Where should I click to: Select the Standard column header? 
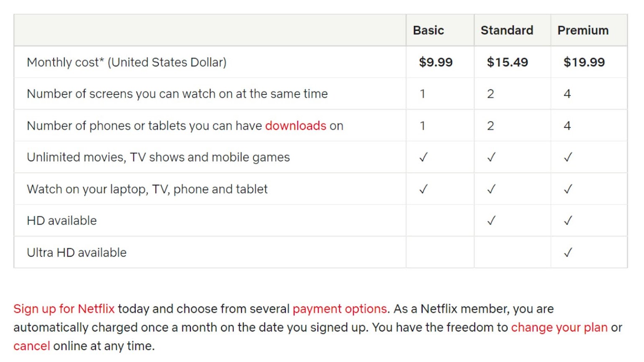coord(507,31)
